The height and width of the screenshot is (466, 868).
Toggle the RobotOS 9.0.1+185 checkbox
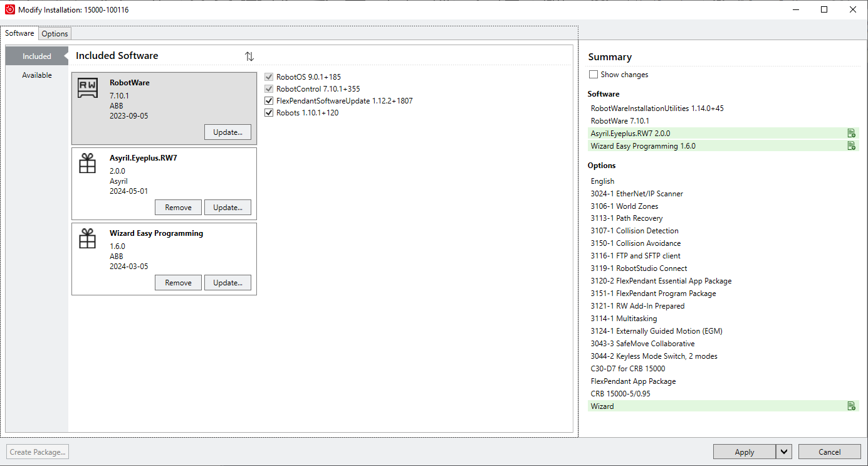coord(269,77)
